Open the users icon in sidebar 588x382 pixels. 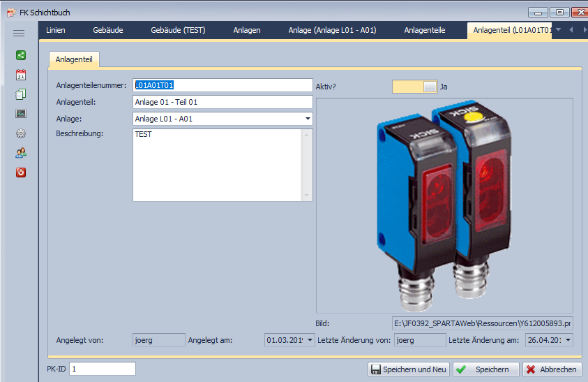point(21,152)
